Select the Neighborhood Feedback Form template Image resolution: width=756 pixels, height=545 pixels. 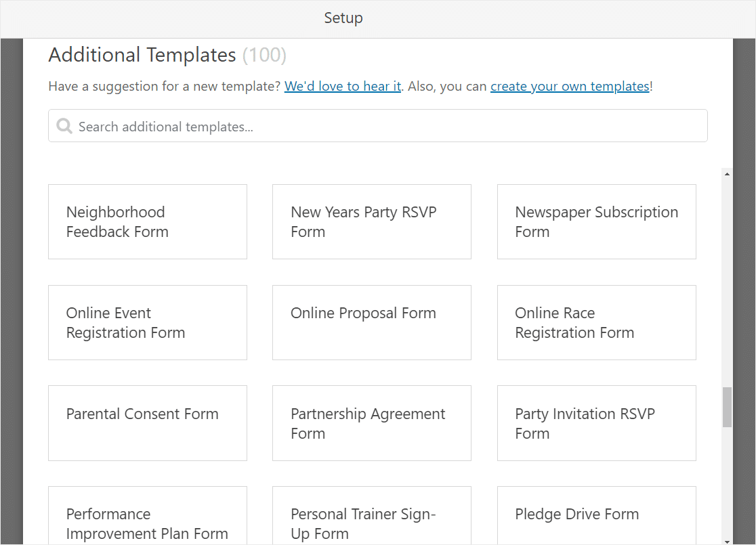[148, 221]
